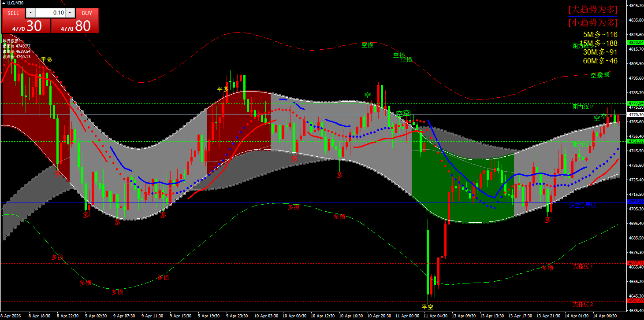Select the [大趋势为多] trend label
This screenshot has height=320, width=644.
click(x=593, y=9)
